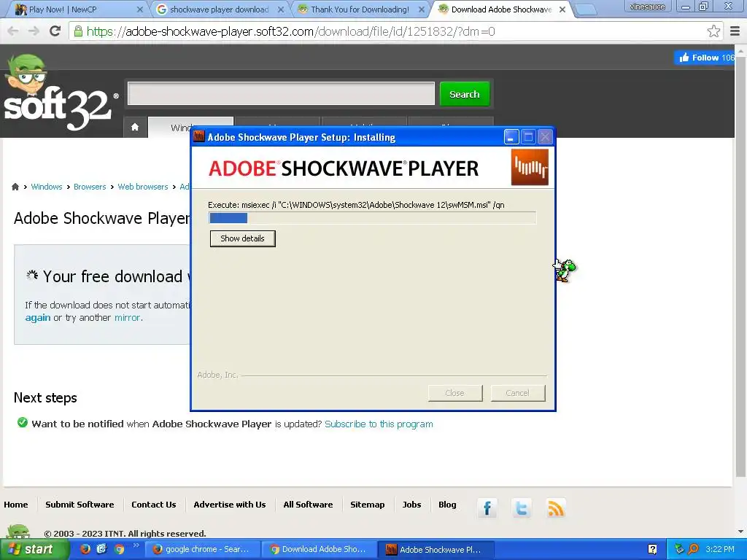Focus the soft32 search input field
The height and width of the screenshot is (560, 747).
click(x=281, y=93)
